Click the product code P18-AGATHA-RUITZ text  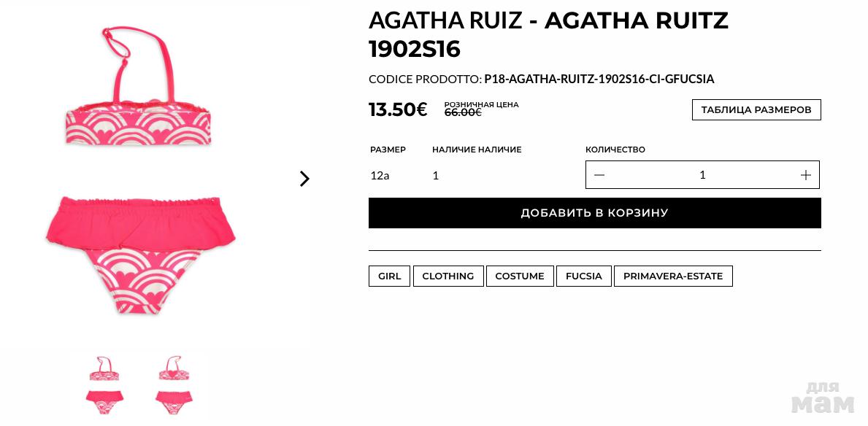point(599,79)
